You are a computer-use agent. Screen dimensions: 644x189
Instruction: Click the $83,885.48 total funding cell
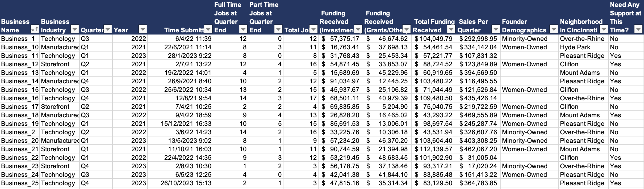click(434, 175)
